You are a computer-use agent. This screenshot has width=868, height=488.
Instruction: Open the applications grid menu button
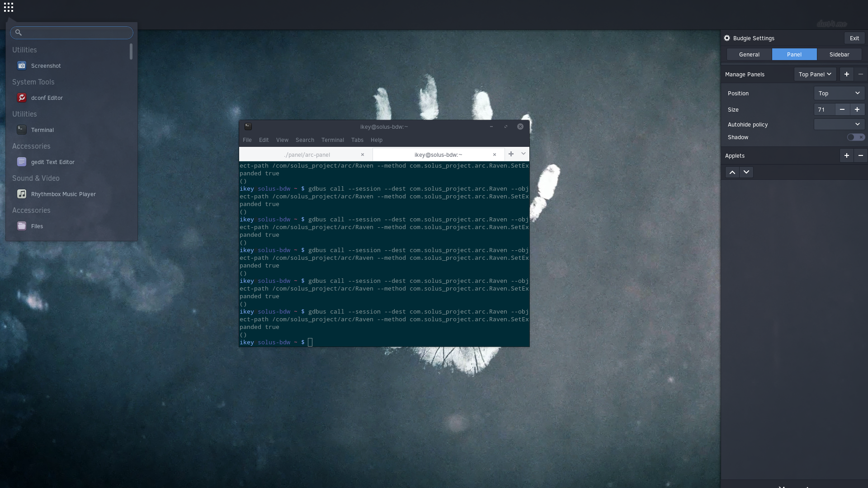click(9, 7)
